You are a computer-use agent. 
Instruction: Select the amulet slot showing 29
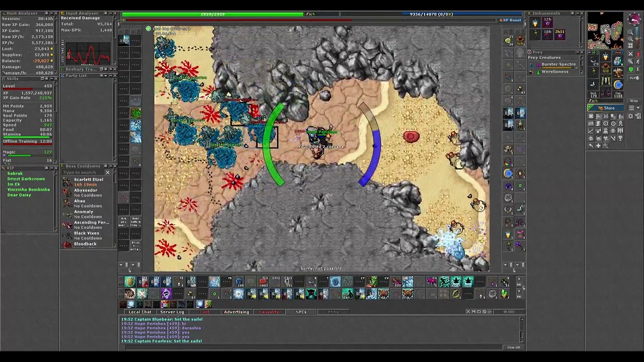click(594, 61)
